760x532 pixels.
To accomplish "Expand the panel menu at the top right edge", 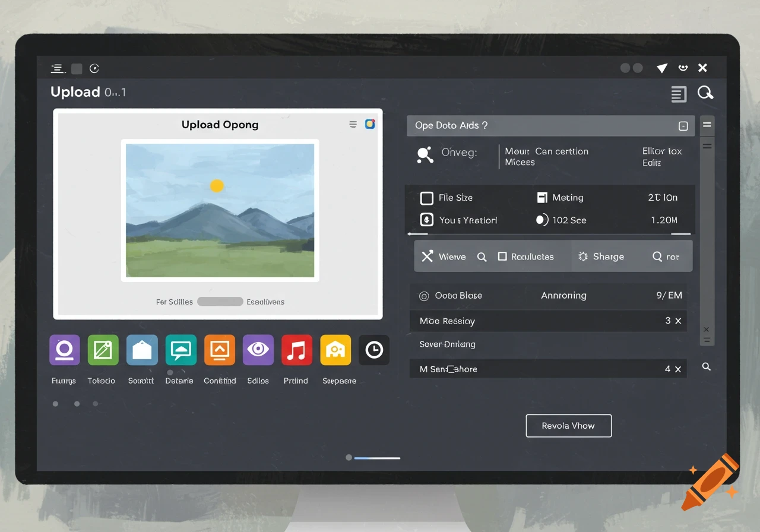I will pos(707,125).
